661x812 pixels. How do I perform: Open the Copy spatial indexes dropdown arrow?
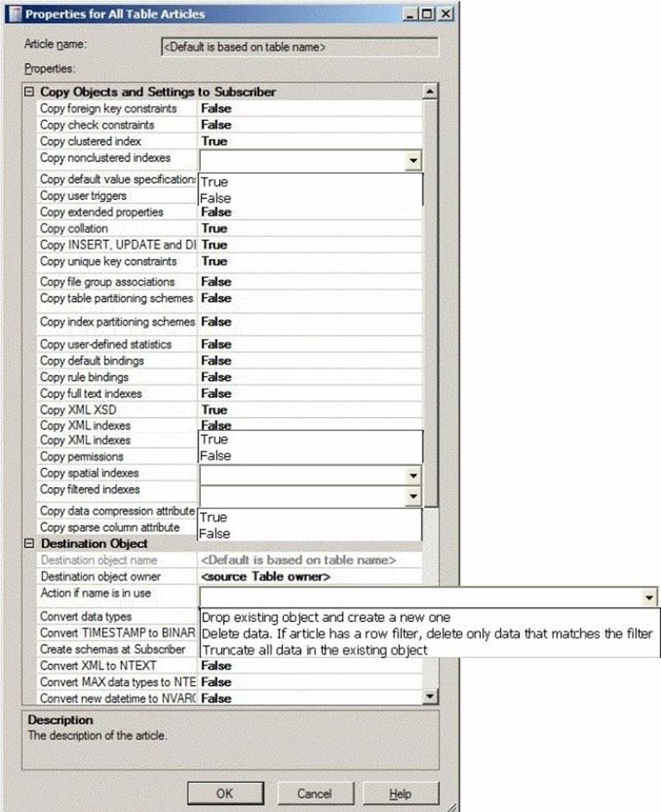click(412, 476)
